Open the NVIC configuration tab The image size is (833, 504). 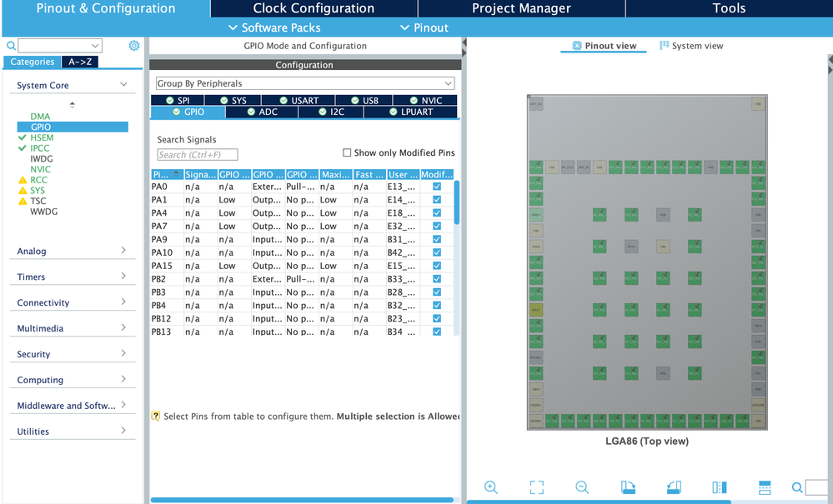pyautogui.click(x=425, y=100)
